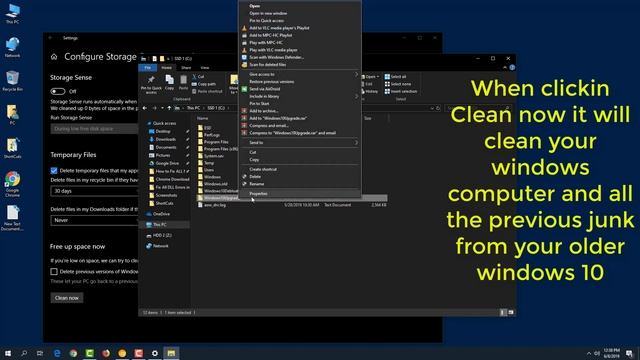Click the Up arrow in File Explorer navigation

(169, 108)
